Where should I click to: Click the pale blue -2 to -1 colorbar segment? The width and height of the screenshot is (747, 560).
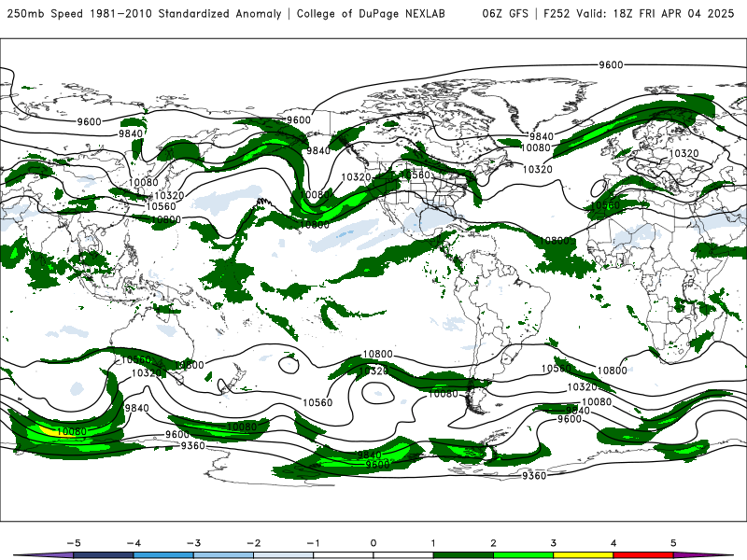click(x=284, y=555)
